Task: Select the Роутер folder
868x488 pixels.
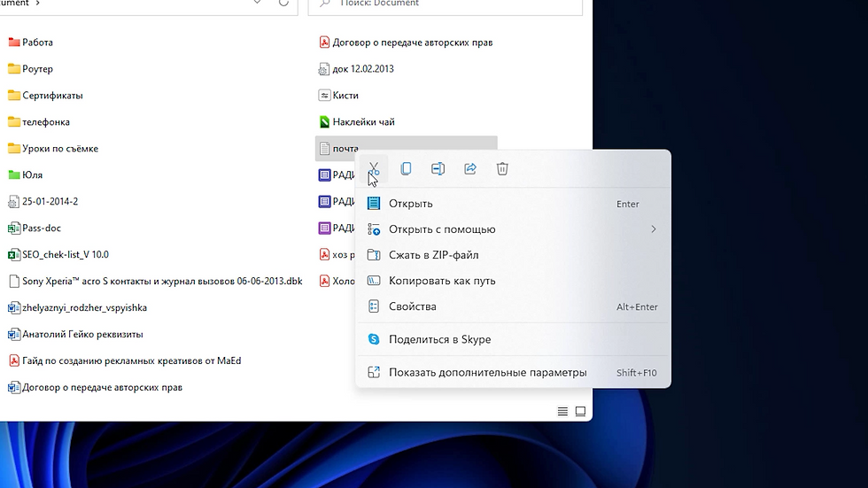Action: [30, 68]
